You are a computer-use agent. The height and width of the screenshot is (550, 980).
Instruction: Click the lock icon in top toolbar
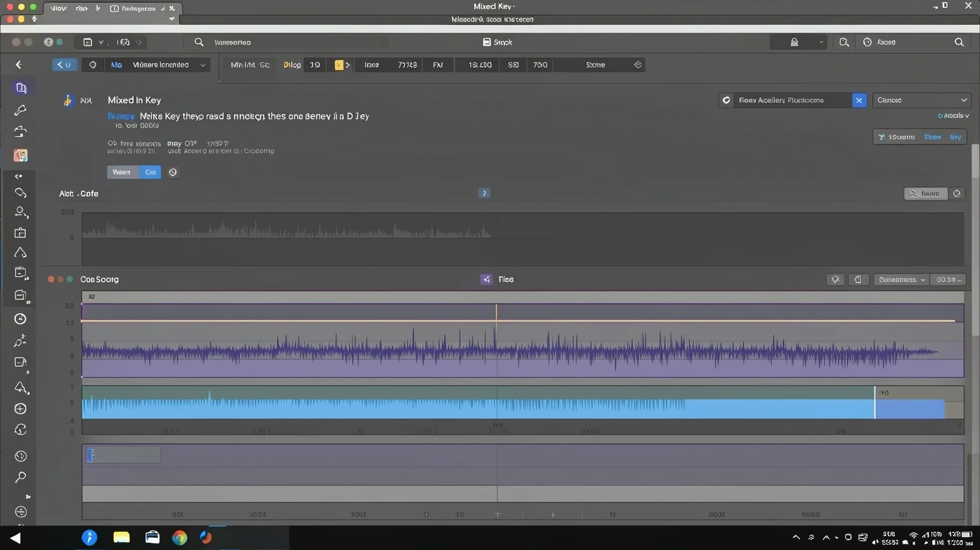point(794,42)
